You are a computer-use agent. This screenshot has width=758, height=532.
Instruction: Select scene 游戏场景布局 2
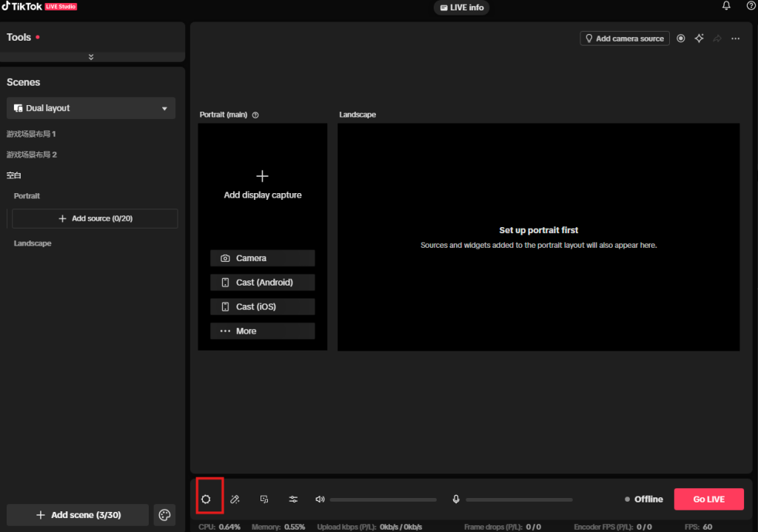[31, 155]
